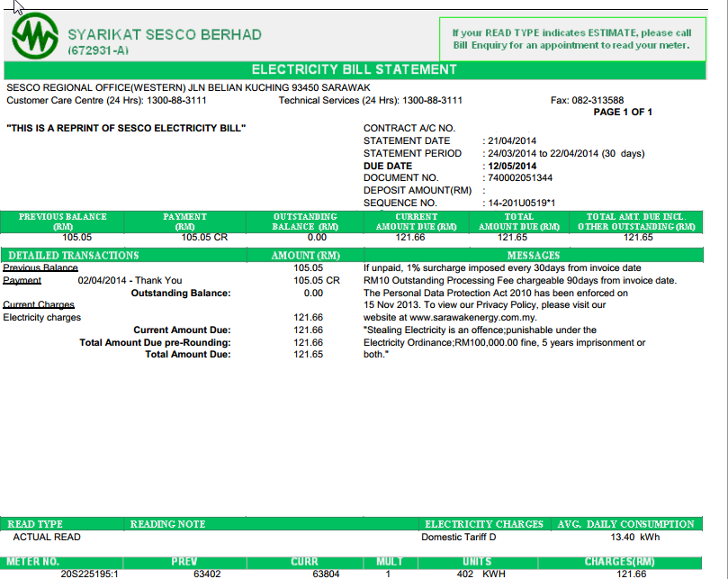Open the www.sarawakenergy.com.my website link
The image size is (728, 579).
[472, 318]
